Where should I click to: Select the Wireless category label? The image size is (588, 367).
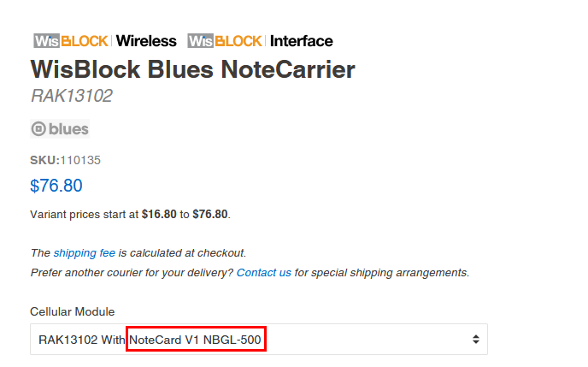[x=146, y=41]
